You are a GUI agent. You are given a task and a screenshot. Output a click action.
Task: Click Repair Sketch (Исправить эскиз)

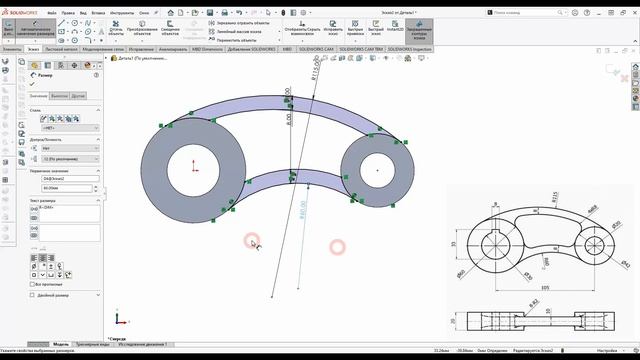point(333,28)
